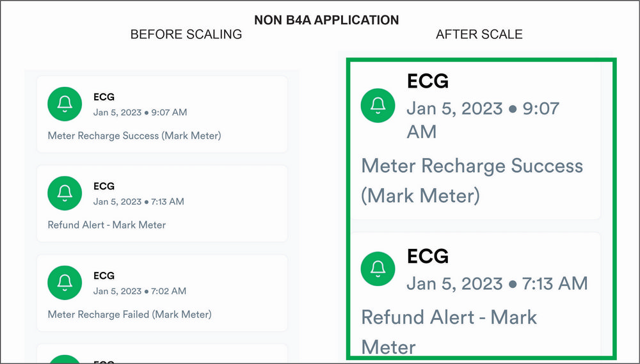The height and width of the screenshot is (364, 640).
Task: Open the Meter Recharge Failed (Mark Meter) notification
Action: (129, 315)
